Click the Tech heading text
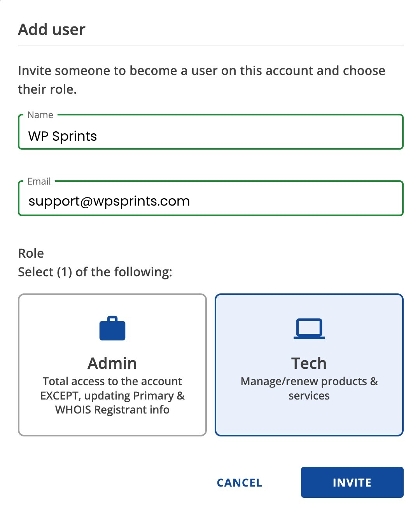This screenshot has width=420, height=513. 309,363
